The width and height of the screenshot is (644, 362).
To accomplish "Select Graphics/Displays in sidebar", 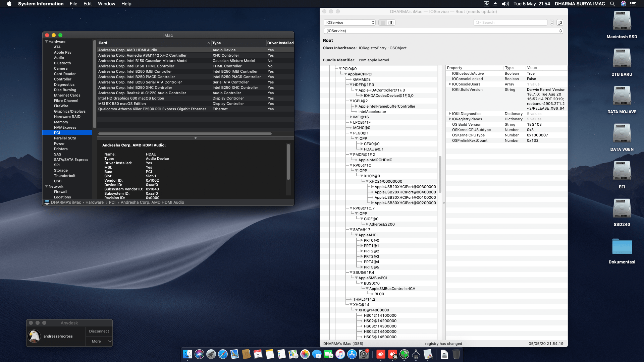I will coord(70,111).
